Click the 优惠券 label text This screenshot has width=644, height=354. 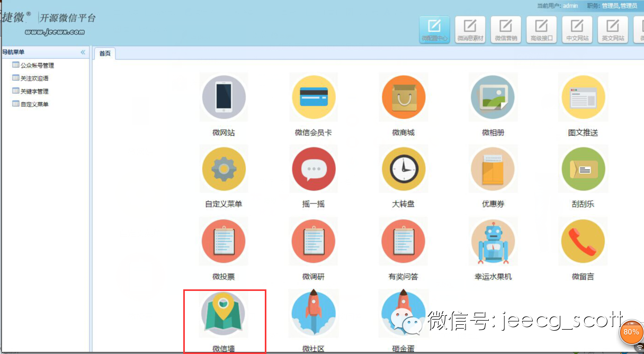[x=493, y=204]
